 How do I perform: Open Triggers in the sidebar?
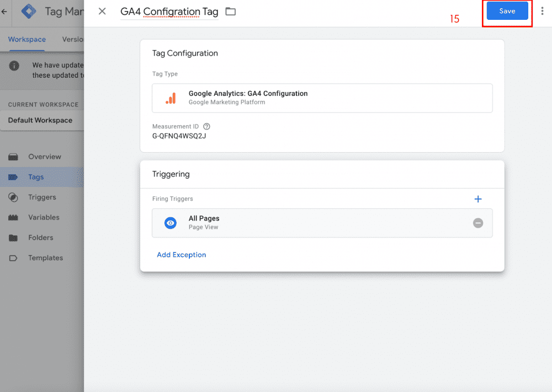(42, 197)
